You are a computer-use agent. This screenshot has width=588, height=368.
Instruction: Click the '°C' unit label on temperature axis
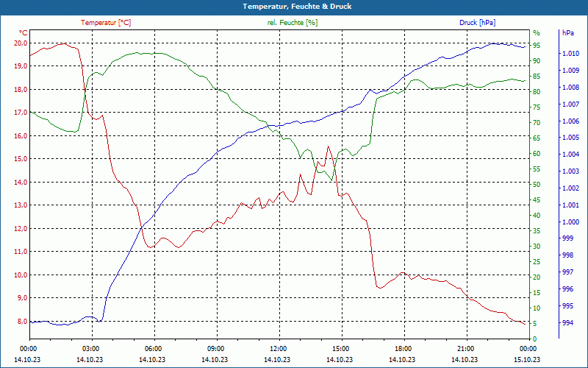[24, 32]
